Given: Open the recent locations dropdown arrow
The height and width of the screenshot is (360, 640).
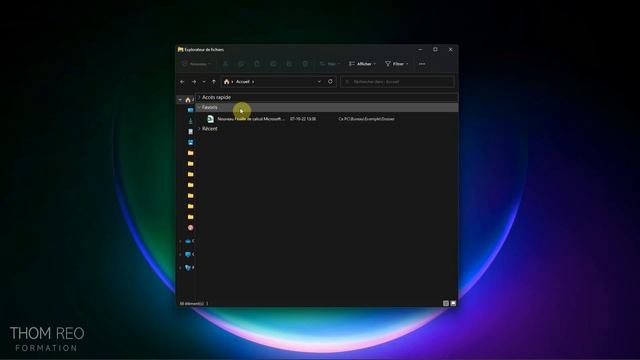Looking at the screenshot, I should click(x=204, y=82).
